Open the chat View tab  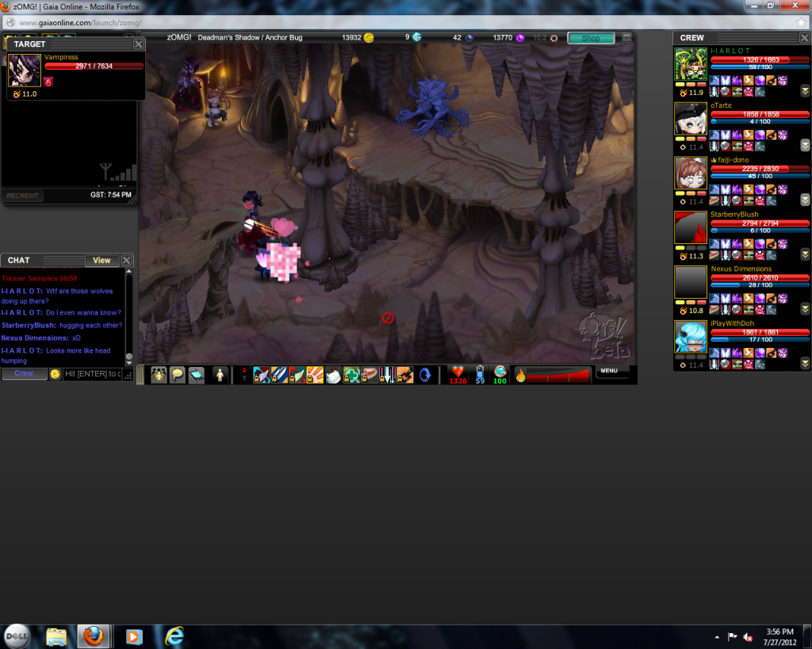point(101,261)
